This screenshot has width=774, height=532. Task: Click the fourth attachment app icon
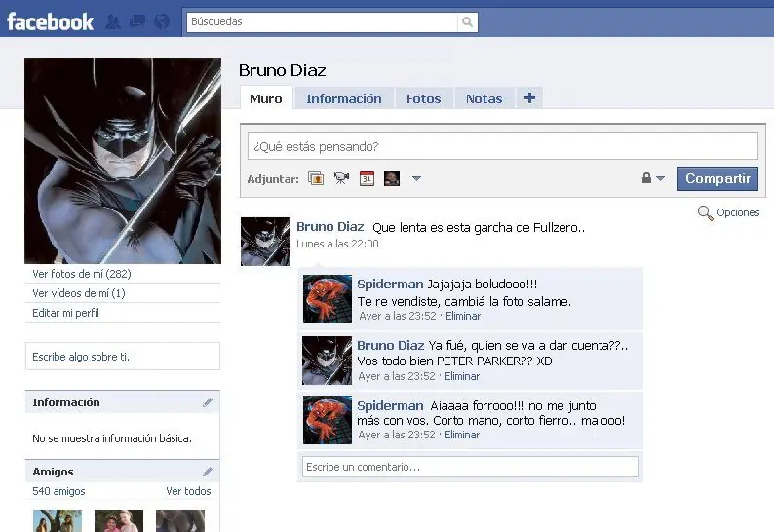[x=392, y=178]
